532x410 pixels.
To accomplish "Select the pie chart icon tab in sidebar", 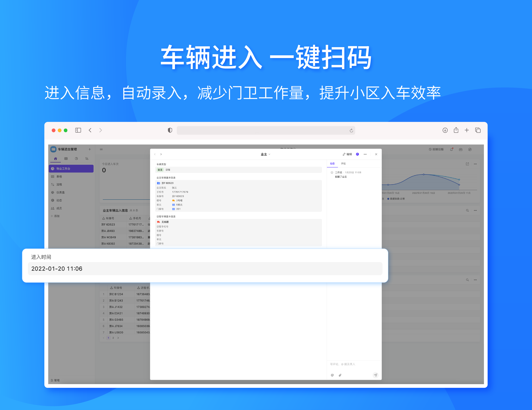I will tap(76, 158).
